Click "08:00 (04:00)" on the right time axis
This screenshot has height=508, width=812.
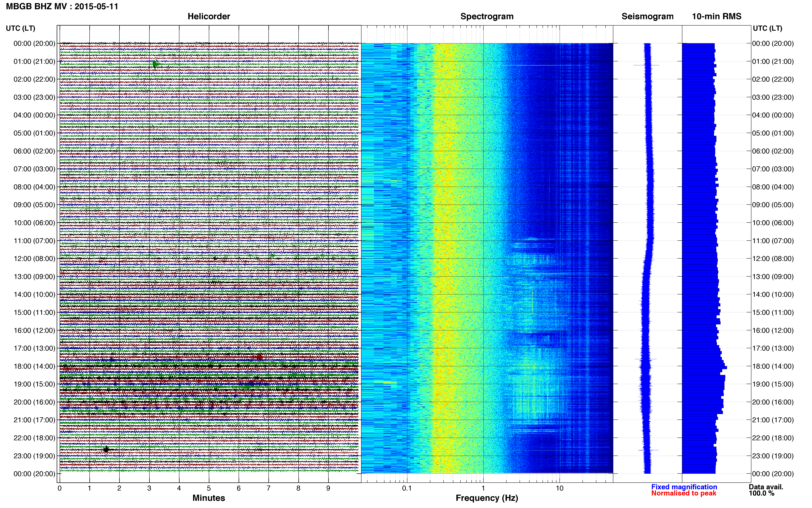[773, 187]
